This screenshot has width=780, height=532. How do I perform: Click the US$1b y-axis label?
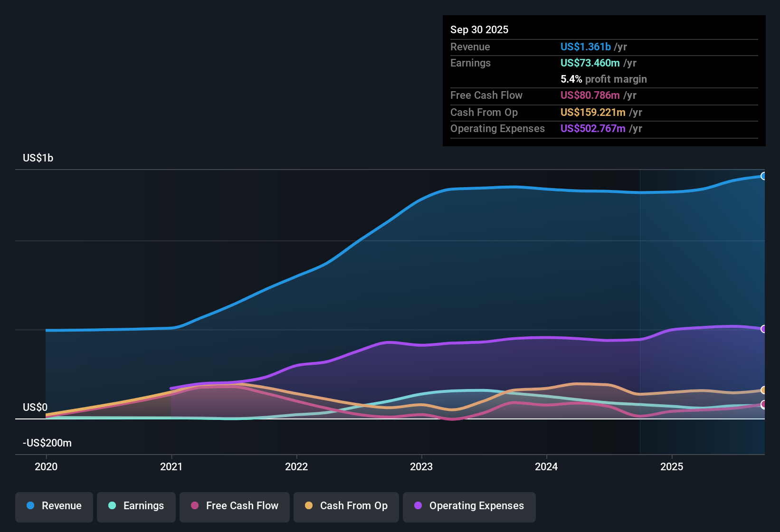click(38, 158)
